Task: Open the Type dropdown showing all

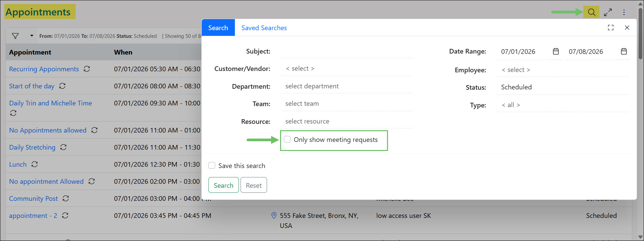Action: tap(563, 105)
